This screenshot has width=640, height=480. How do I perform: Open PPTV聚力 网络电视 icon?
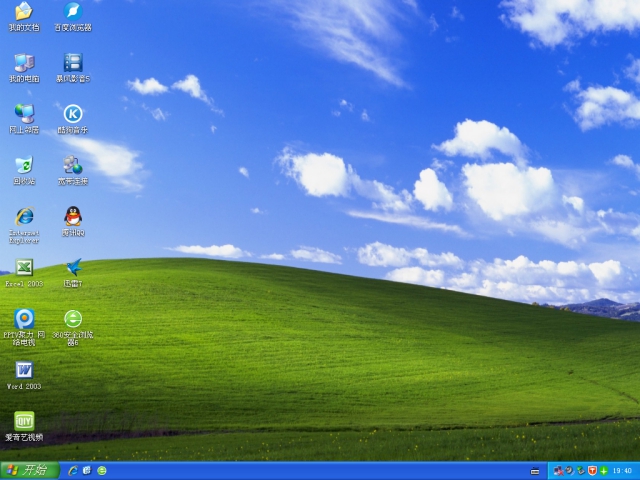24,319
